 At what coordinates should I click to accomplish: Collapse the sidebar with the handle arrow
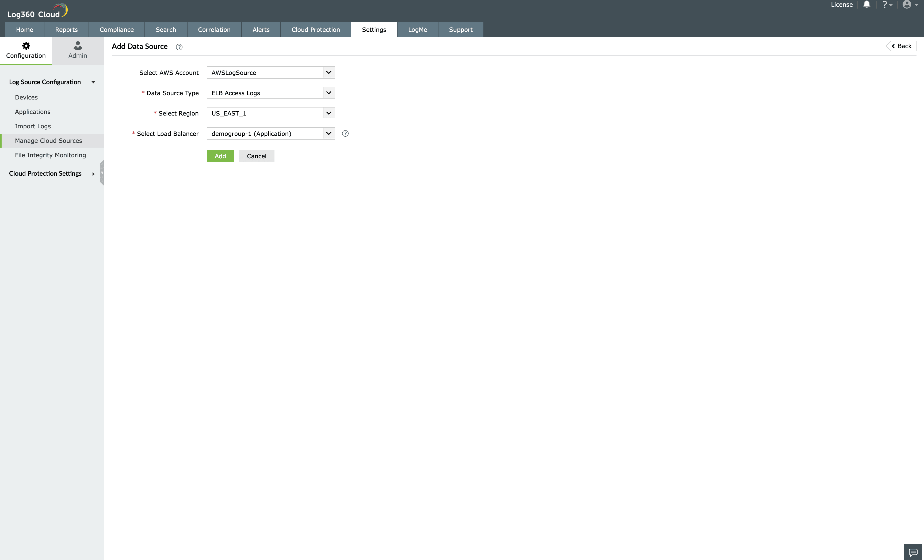[x=102, y=173]
